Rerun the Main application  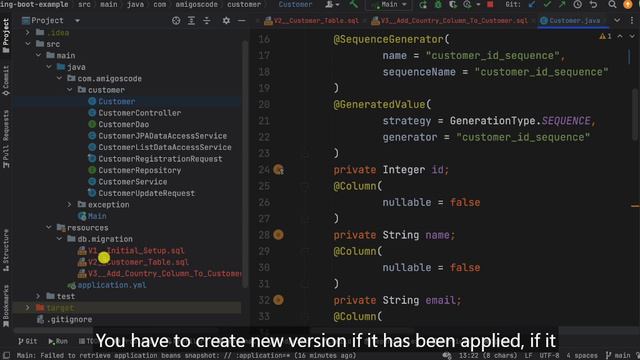[x=423, y=4]
